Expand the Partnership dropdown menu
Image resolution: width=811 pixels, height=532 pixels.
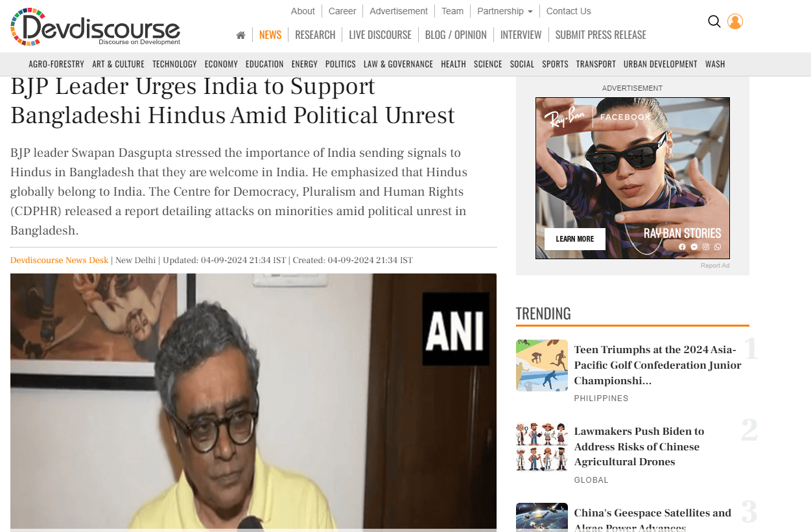coord(505,11)
